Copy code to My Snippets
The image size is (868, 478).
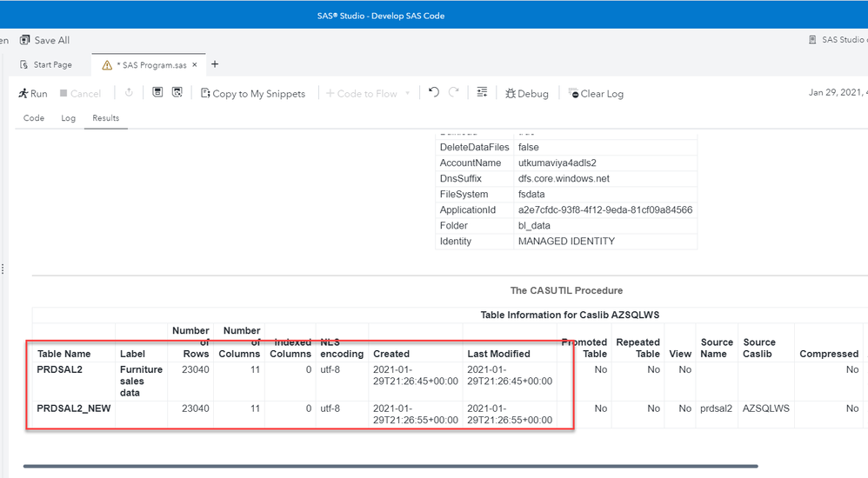[253, 93]
